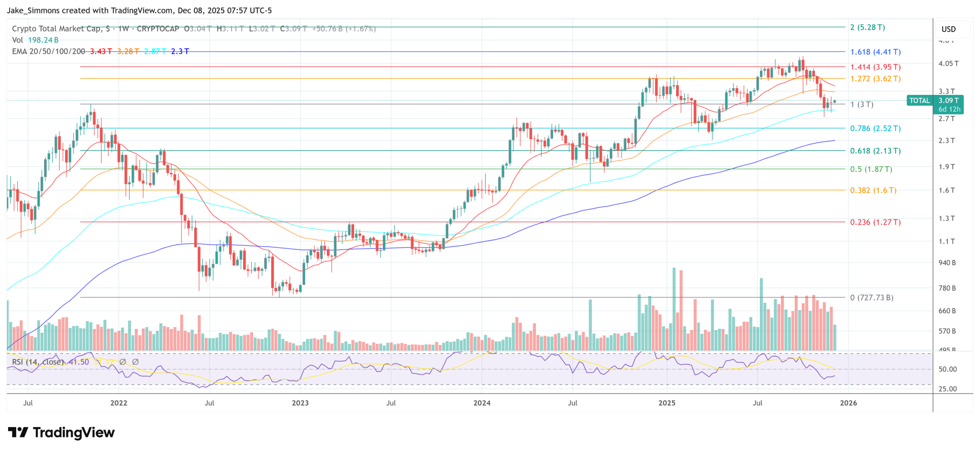
Task: Click the TradingView wordmark at the bottom
Action: 74,432
